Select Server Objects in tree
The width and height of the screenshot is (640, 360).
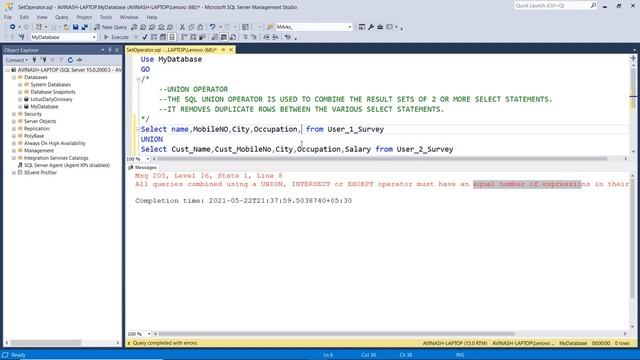(x=40, y=121)
